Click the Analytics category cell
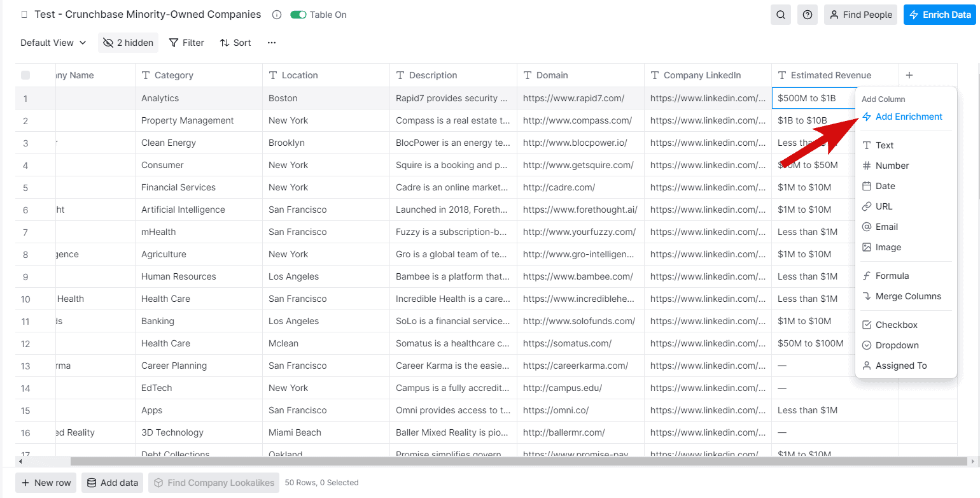The height and width of the screenshot is (498, 980). click(x=199, y=98)
